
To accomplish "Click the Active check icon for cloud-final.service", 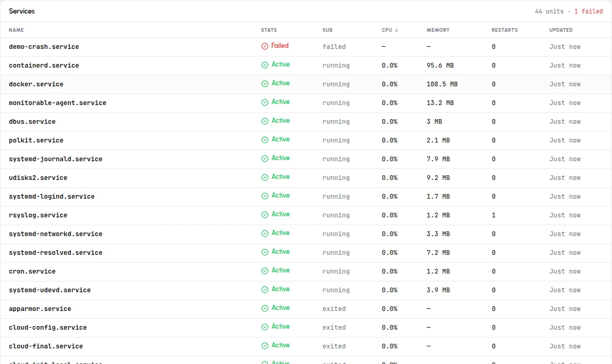I will (x=264, y=346).
